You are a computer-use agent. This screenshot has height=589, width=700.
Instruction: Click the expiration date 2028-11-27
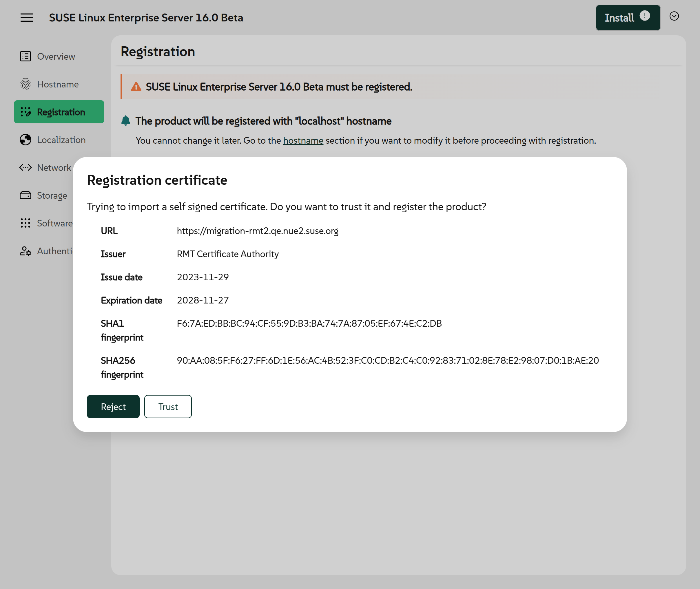coord(203,300)
